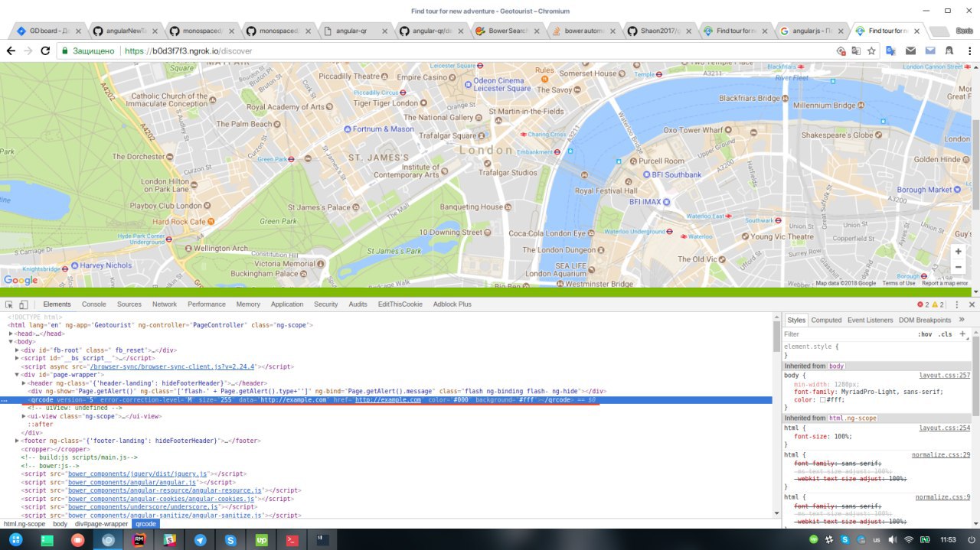Click the yellow warnings count indicator
980x550 pixels.
pyautogui.click(x=938, y=304)
